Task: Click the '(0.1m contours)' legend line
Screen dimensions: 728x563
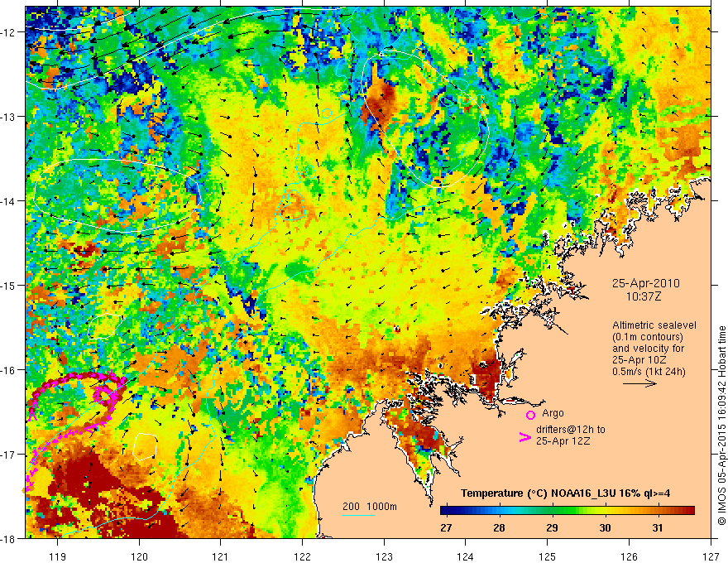Action: point(648,337)
